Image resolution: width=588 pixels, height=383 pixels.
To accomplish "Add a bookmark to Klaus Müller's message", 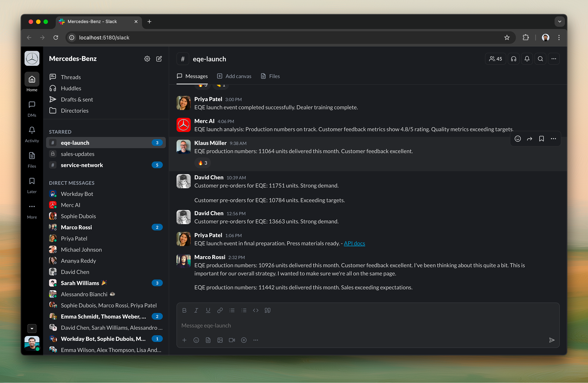I will click(x=541, y=139).
